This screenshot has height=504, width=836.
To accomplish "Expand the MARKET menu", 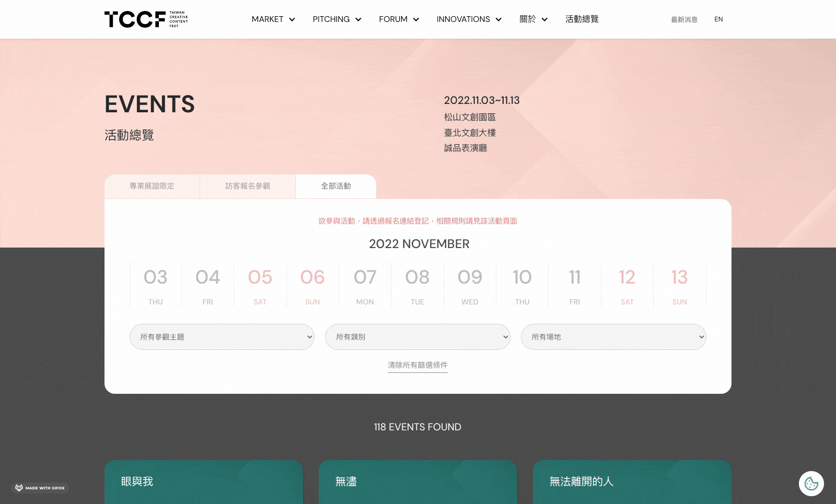I will click(x=273, y=19).
